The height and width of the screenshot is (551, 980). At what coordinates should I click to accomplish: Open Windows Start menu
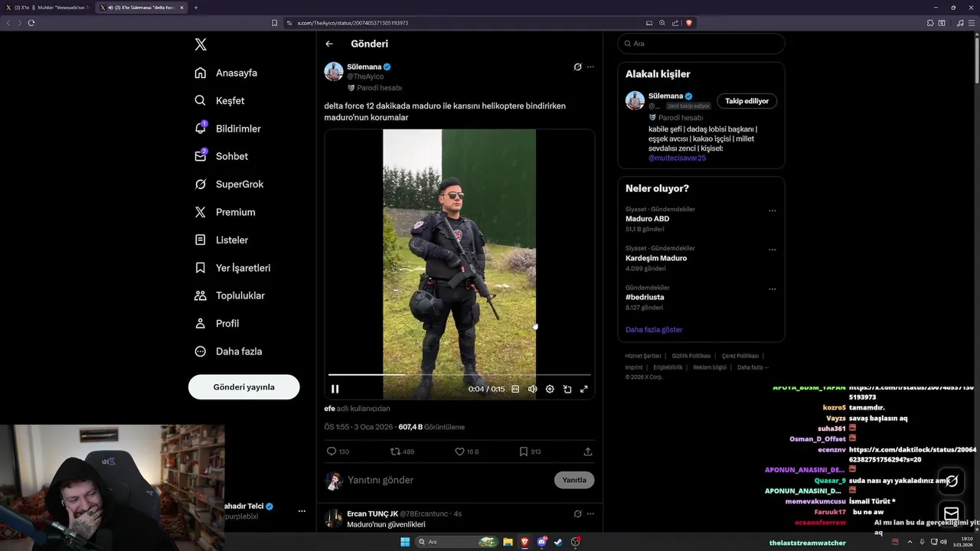point(405,542)
